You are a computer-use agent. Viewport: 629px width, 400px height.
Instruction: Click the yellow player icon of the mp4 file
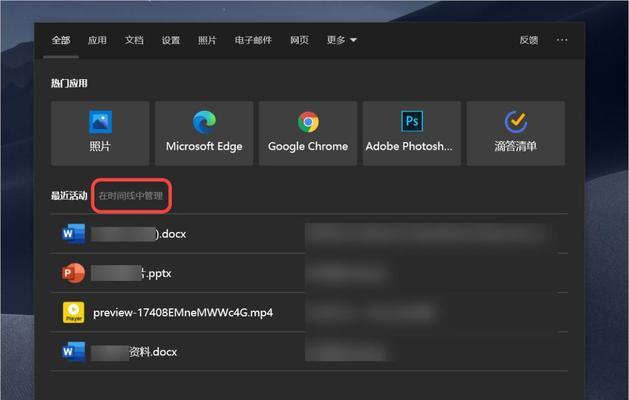point(74,313)
